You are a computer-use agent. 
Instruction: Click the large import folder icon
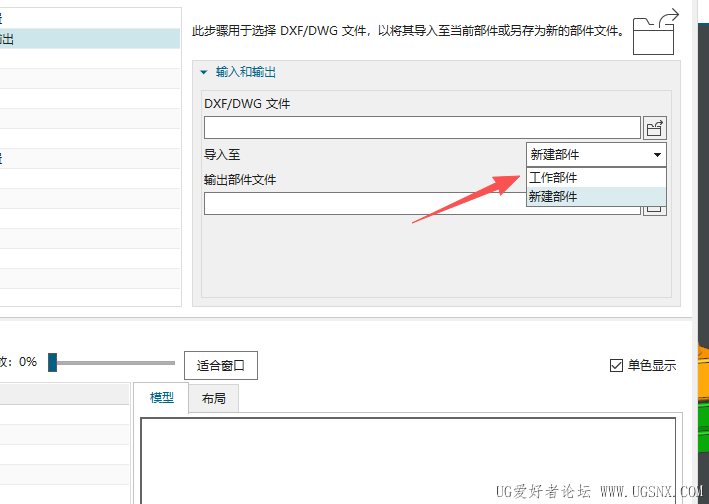[x=655, y=32]
